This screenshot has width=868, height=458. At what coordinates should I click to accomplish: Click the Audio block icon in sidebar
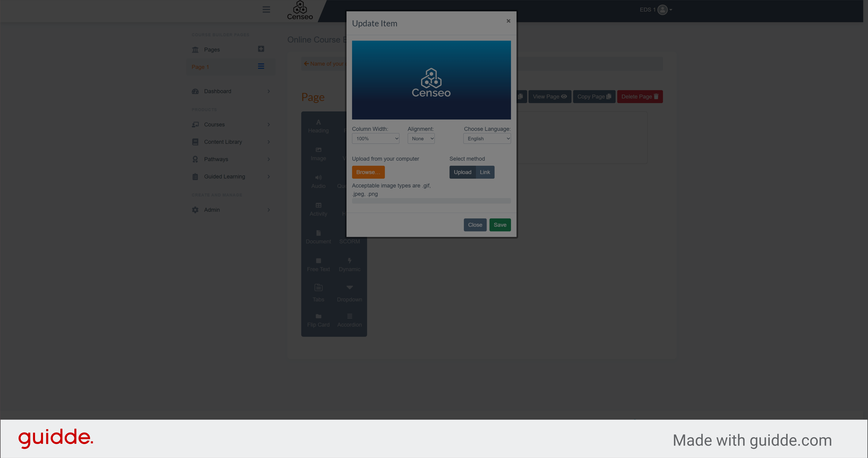[x=318, y=181]
